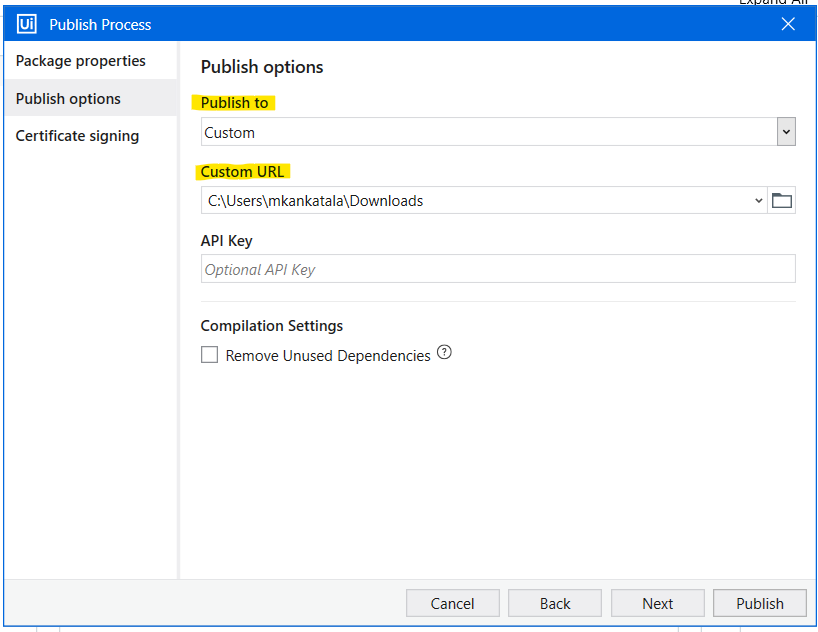Click the highlighted Publish to label
Screen dimensions: 818x632
[x=234, y=103]
